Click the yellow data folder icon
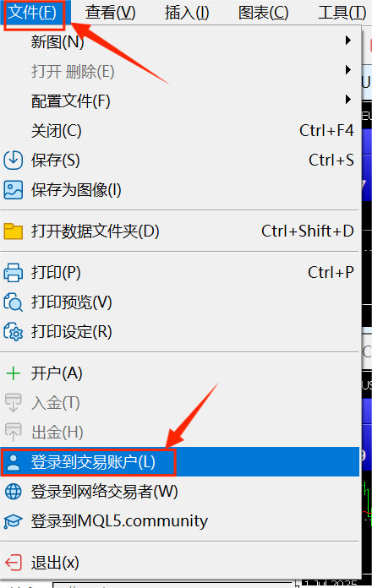Screen dimensions: 372x588 tap(14, 231)
